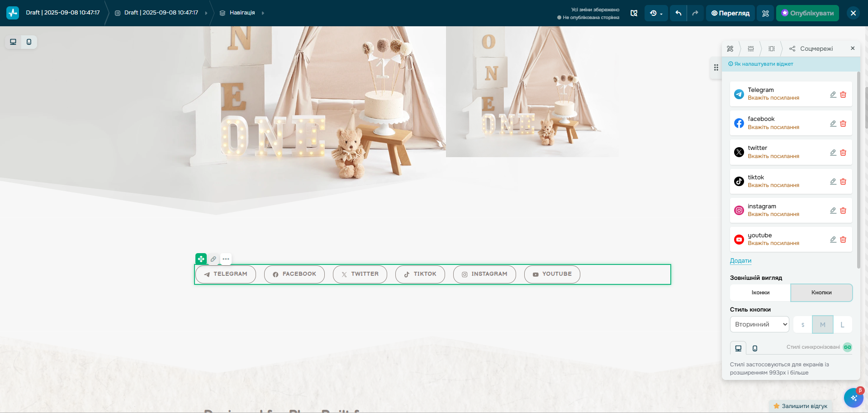
Task: Click the Залишити відгук feedback button
Action: click(x=801, y=406)
